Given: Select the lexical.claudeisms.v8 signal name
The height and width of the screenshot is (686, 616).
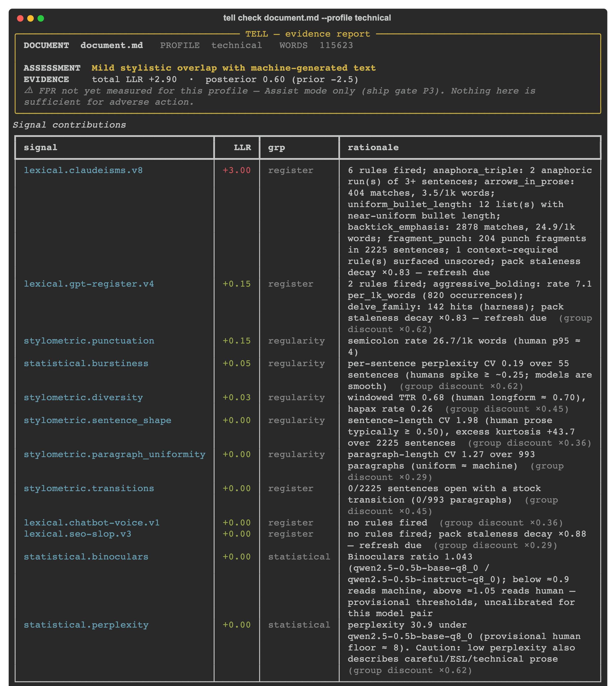Looking at the screenshot, I should click(83, 170).
